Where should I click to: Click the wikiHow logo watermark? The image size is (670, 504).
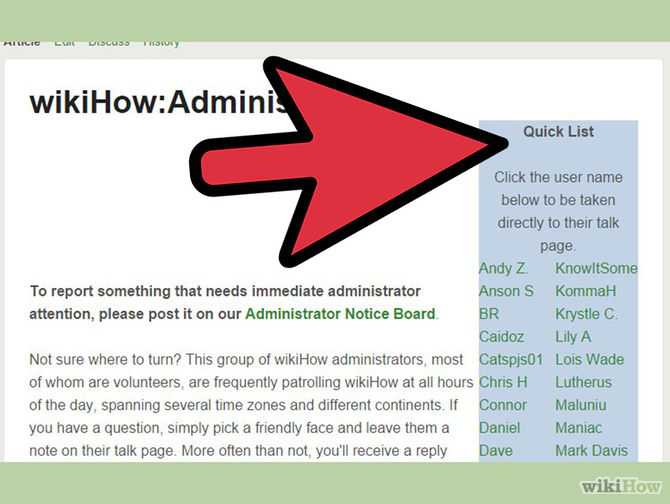(x=620, y=487)
